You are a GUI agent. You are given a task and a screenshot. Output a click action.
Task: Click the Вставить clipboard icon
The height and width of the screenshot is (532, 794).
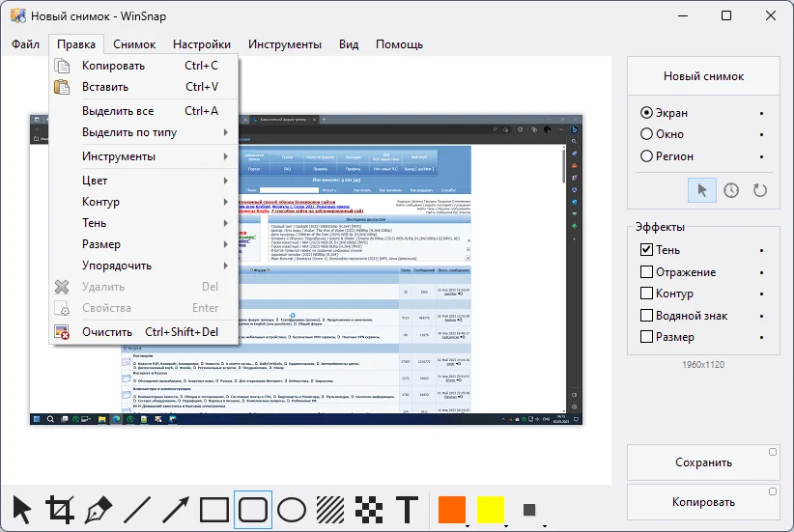tap(62, 87)
